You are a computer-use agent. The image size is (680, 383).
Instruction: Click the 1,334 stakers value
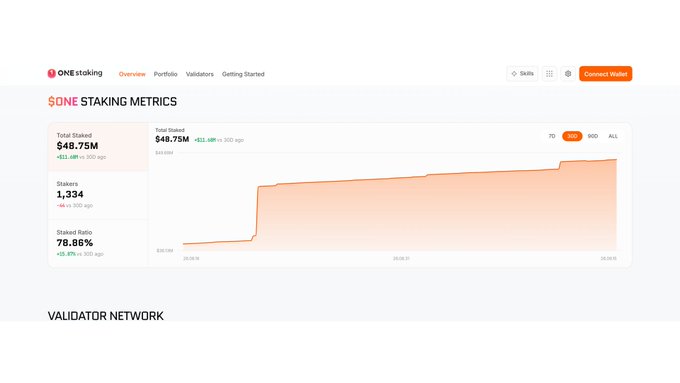[70, 194]
